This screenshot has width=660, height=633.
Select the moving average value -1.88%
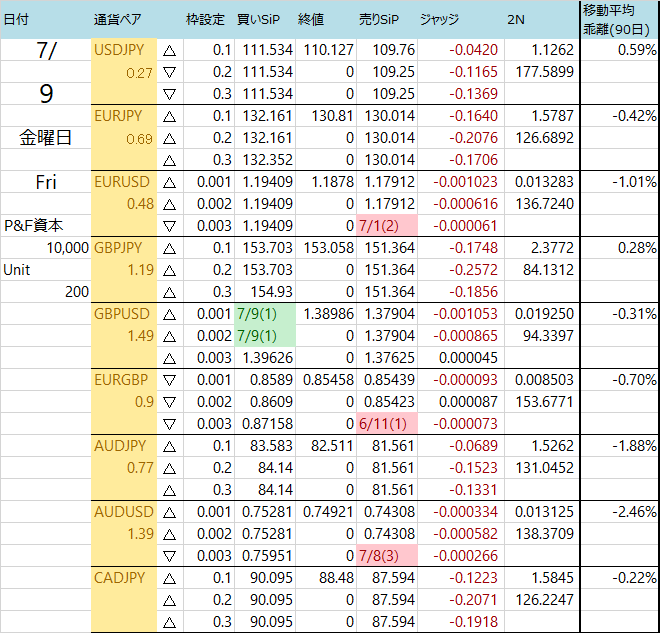[620, 446]
